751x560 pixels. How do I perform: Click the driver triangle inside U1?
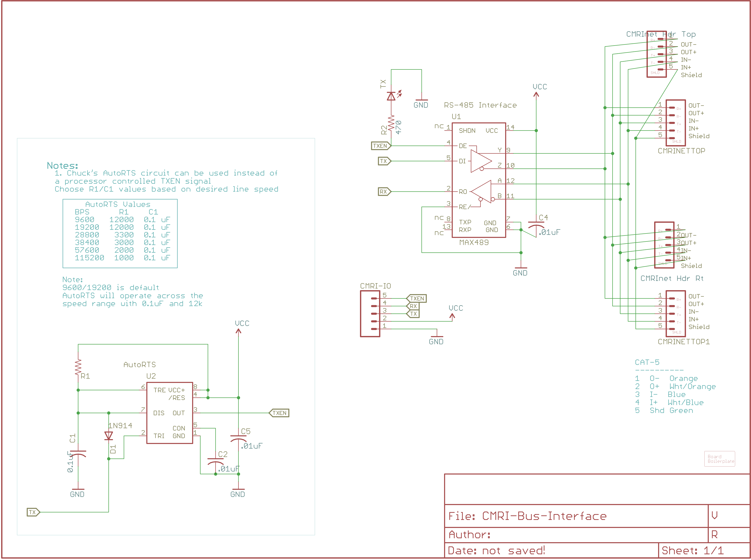(481, 161)
